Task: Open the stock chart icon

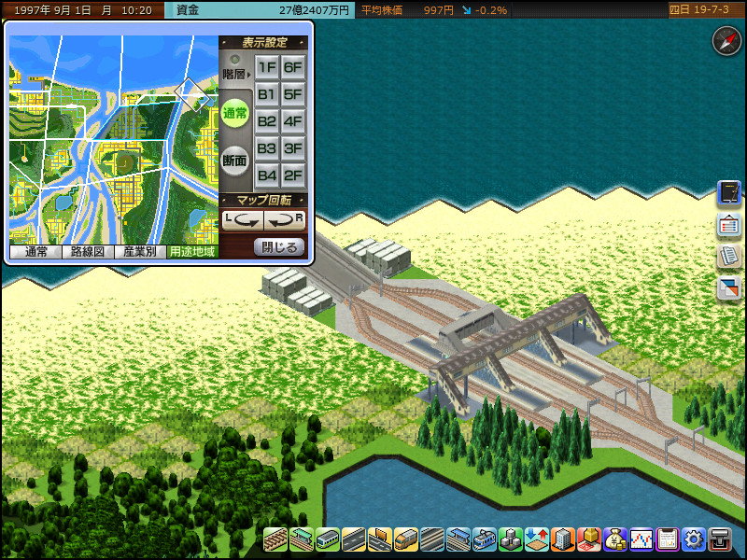Action: (641, 539)
